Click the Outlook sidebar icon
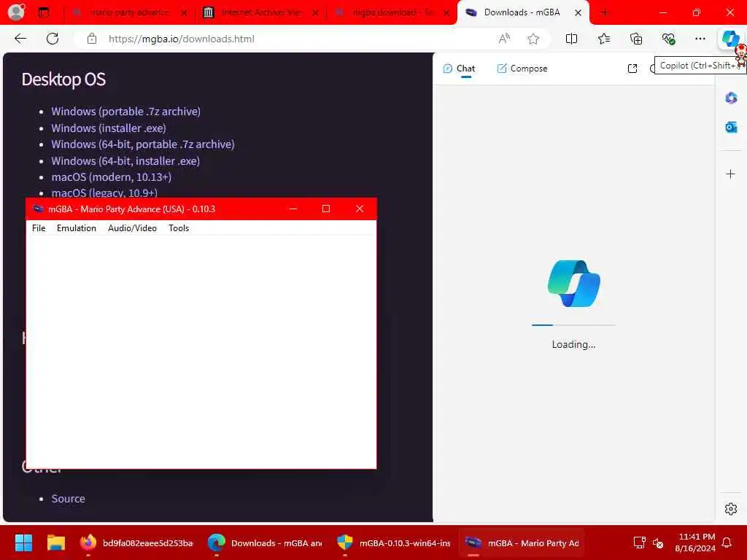 point(731,127)
